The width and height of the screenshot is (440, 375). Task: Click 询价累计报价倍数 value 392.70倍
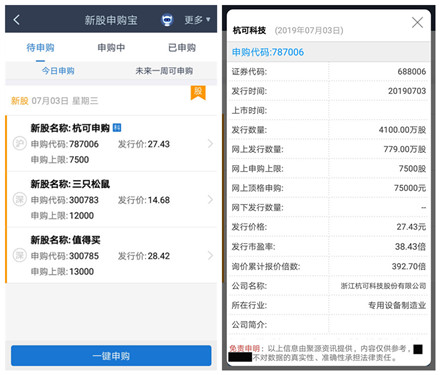tap(409, 266)
